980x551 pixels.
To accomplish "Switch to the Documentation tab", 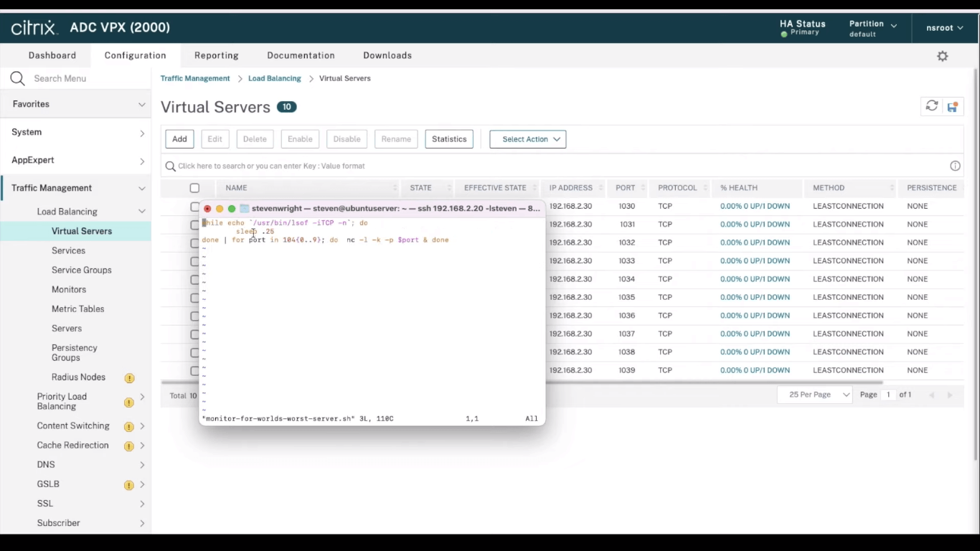I will tap(301, 55).
